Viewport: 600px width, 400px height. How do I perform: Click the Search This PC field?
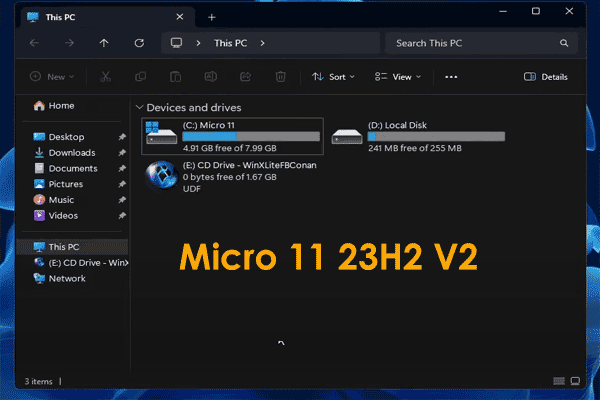tap(481, 43)
